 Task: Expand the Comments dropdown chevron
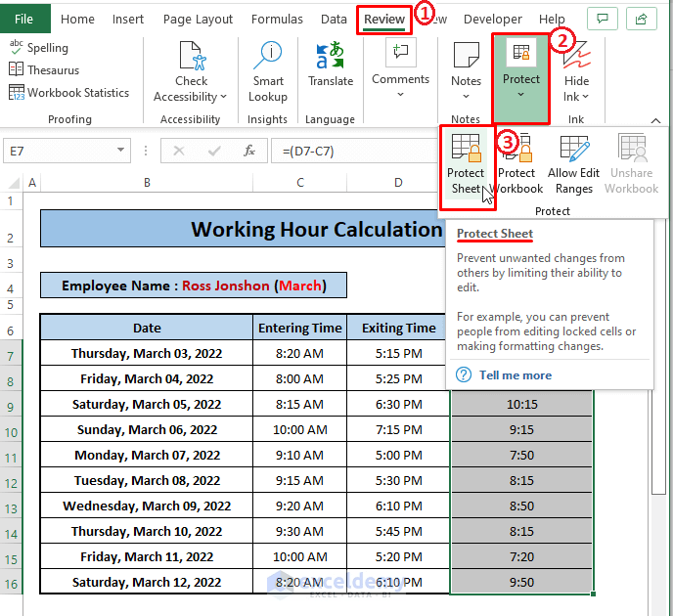[x=400, y=95]
